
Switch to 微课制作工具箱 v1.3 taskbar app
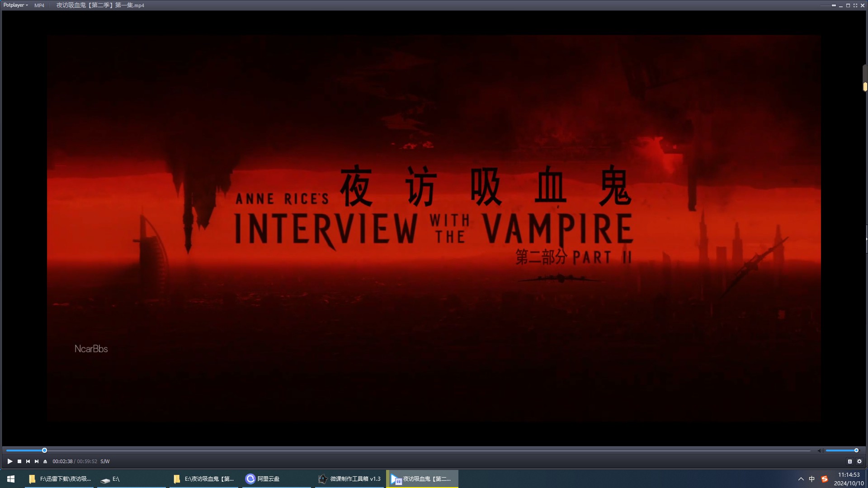349,479
